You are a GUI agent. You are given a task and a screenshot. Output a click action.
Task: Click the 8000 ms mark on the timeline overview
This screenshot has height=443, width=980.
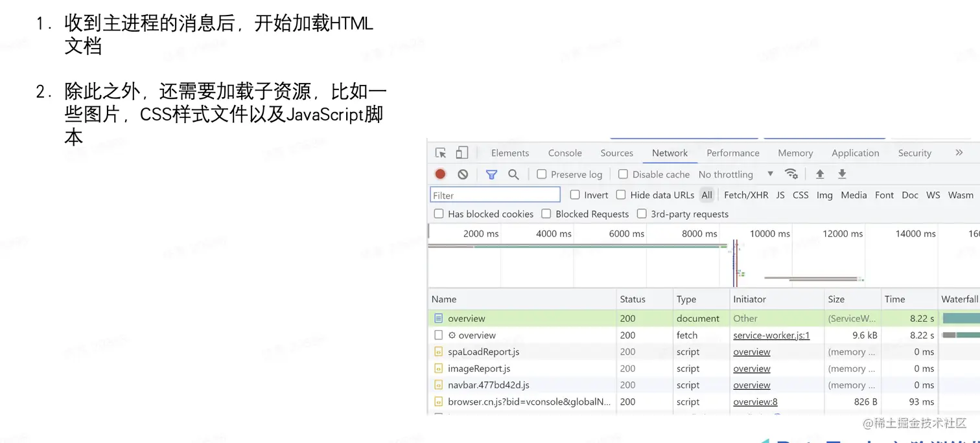click(699, 233)
